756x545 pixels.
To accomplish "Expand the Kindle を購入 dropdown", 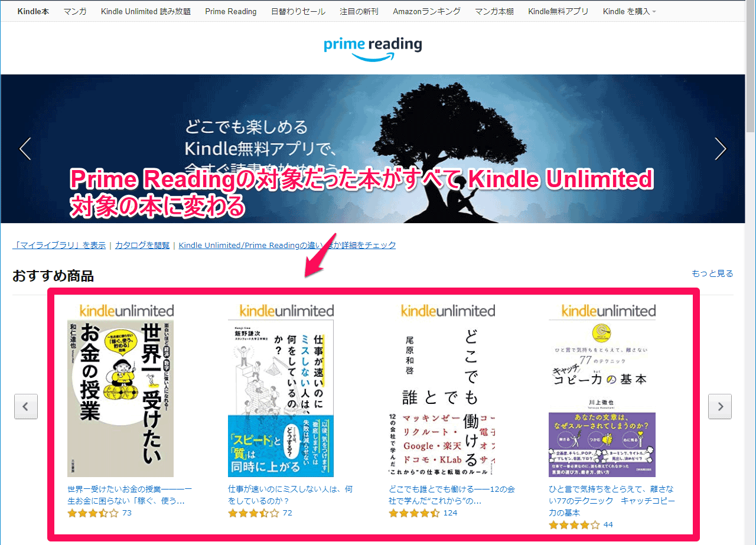I will [x=629, y=11].
